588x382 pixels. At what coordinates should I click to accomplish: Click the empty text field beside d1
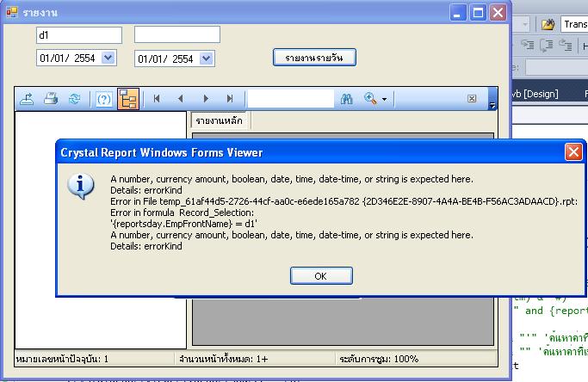pyautogui.click(x=177, y=34)
